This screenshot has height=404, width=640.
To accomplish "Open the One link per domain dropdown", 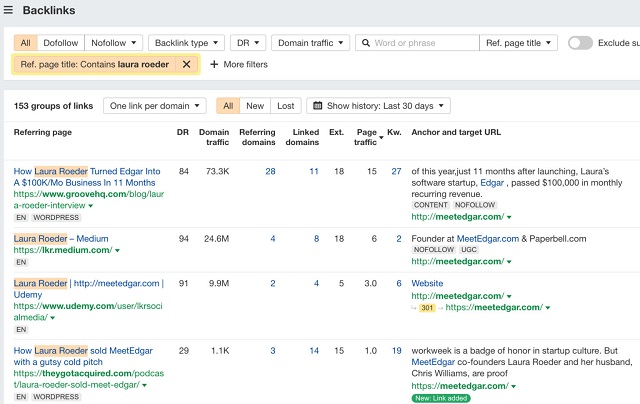I will [x=155, y=106].
